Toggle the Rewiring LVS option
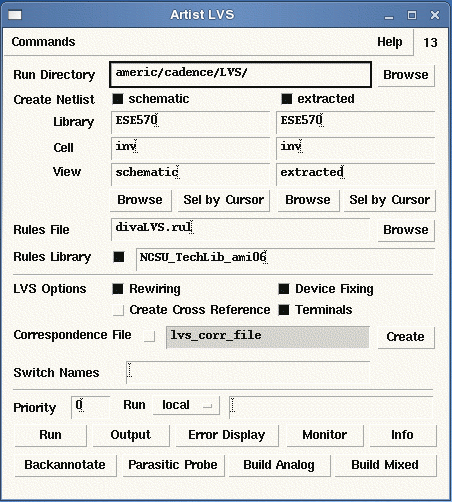The width and height of the screenshot is (452, 502). tap(118, 289)
